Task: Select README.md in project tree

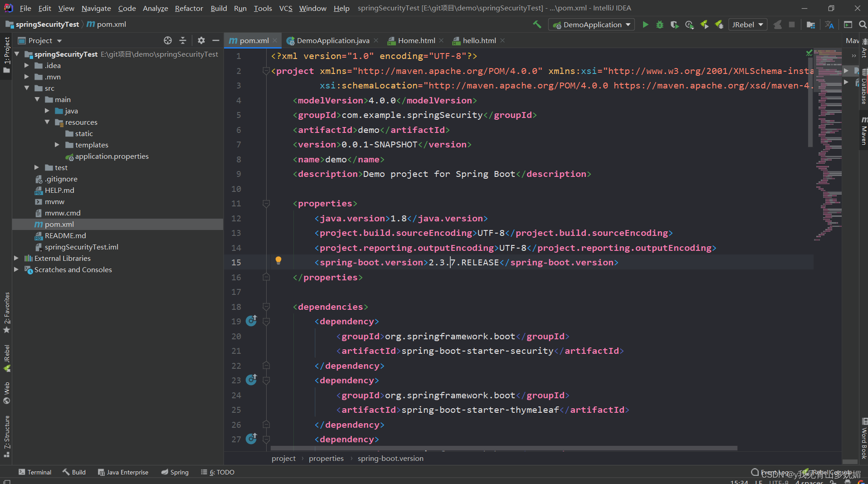Action: (65, 235)
